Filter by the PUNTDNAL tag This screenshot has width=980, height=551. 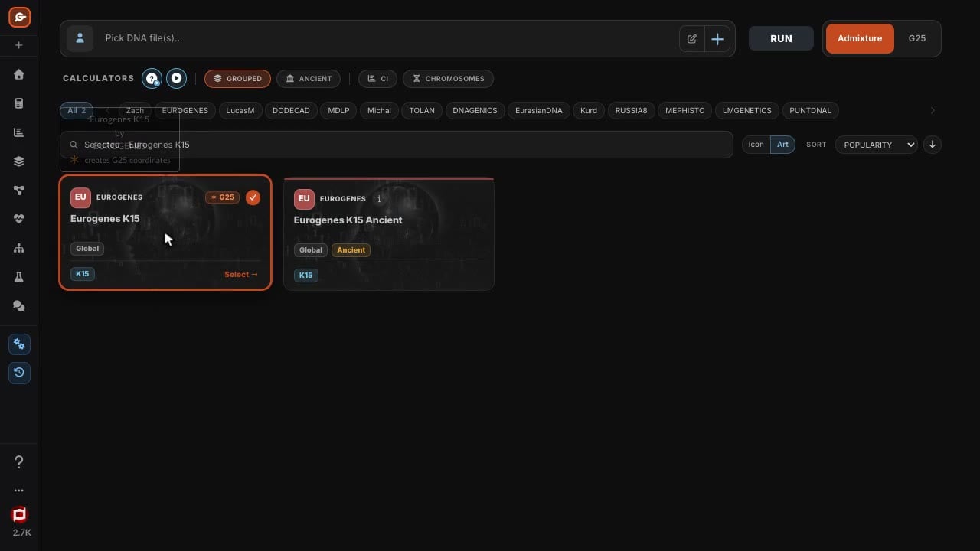pos(810,111)
